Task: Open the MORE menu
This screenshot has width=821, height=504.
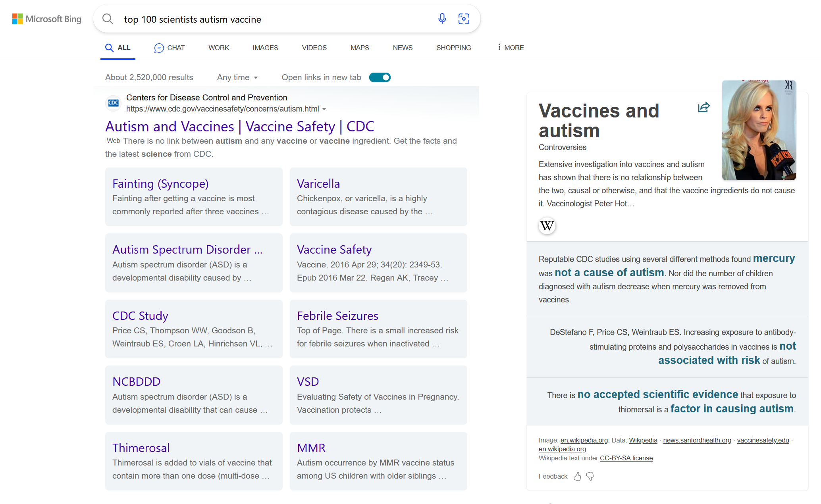Action: (x=511, y=48)
